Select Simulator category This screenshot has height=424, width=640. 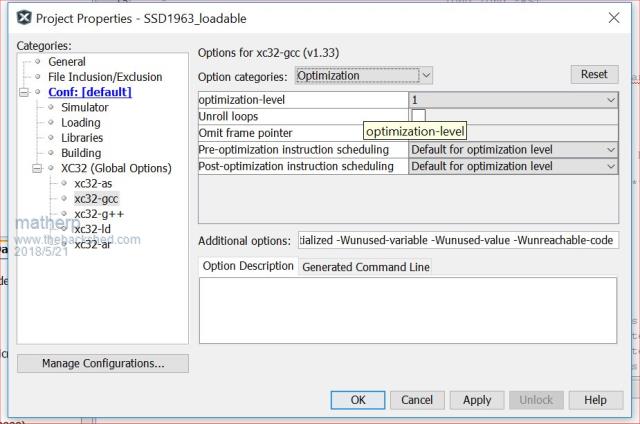84,107
